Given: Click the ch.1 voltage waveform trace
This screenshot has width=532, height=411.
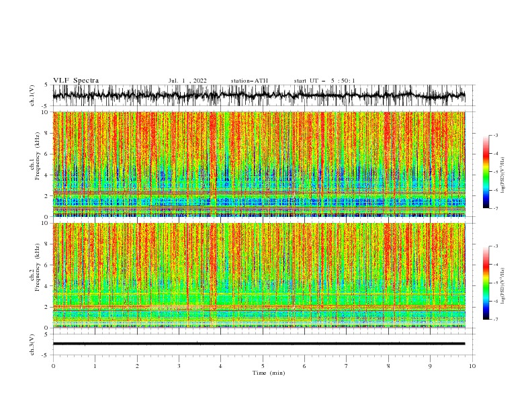Looking at the screenshot, I should click(x=259, y=95).
